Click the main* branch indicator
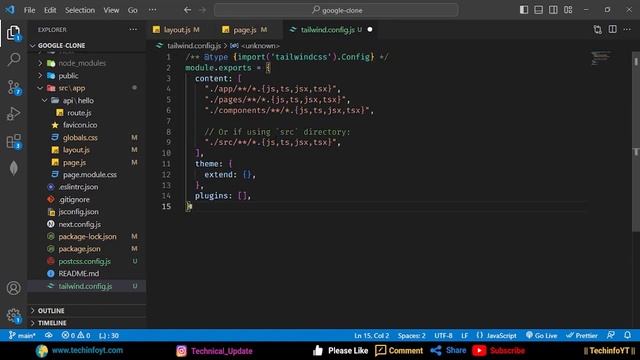The width and height of the screenshot is (640, 360). pyautogui.click(x=22, y=336)
